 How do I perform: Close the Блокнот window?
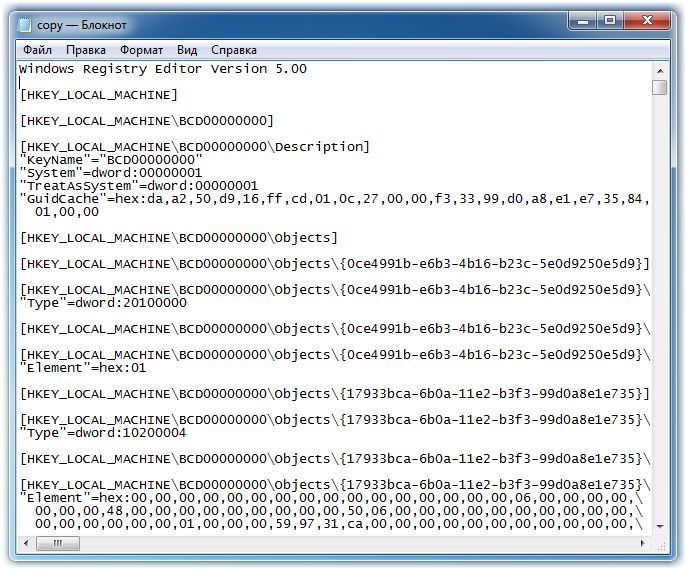(647, 21)
